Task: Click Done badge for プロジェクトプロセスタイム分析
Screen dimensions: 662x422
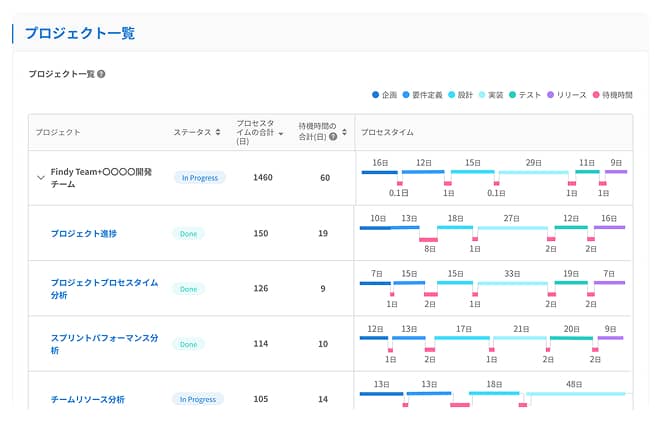Action: (188, 289)
